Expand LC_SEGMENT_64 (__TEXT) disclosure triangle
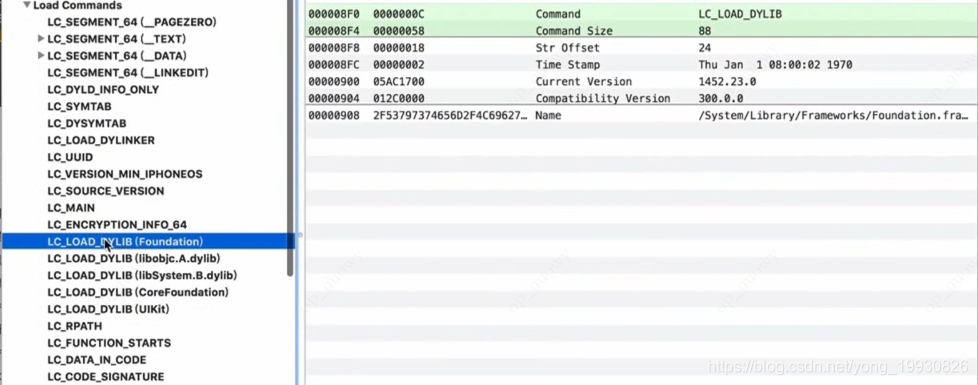978x385 pixels. pos(41,39)
